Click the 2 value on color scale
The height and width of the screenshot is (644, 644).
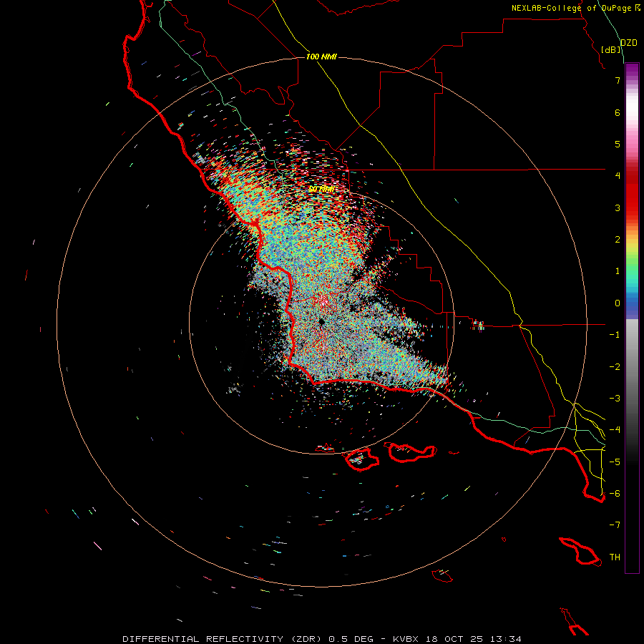[x=618, y=240]
